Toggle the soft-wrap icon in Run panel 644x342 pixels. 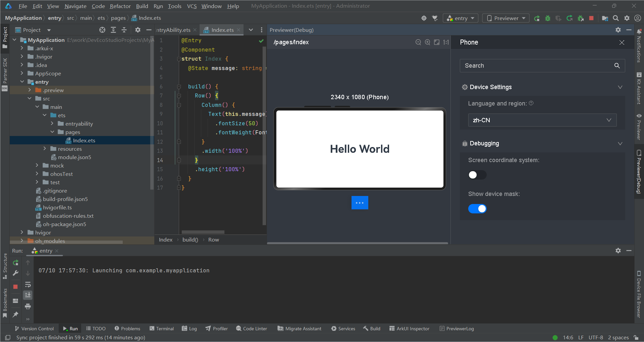point(28,285)
